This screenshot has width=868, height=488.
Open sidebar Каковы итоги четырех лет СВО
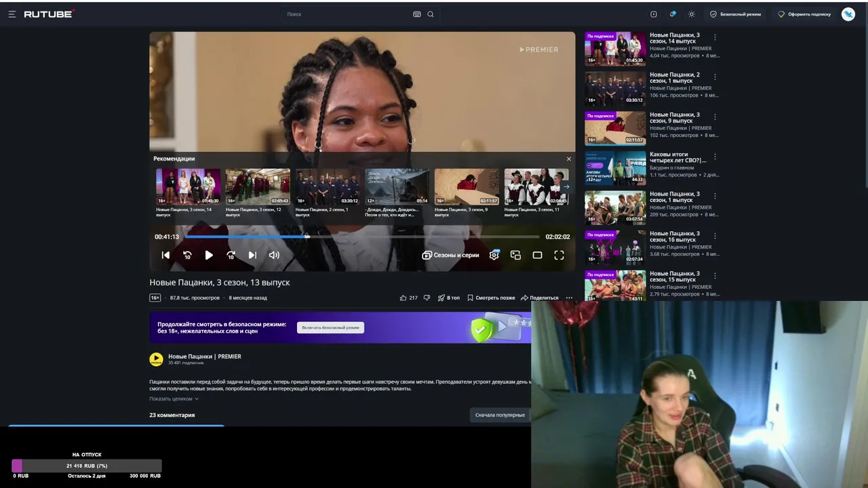(677, 157)
